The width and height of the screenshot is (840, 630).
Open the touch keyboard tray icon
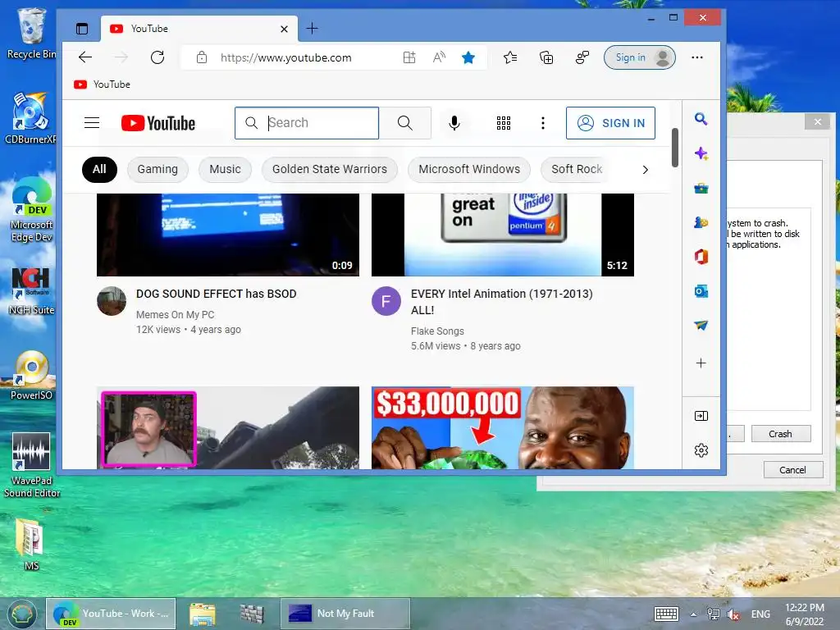[x=666, y=614]
